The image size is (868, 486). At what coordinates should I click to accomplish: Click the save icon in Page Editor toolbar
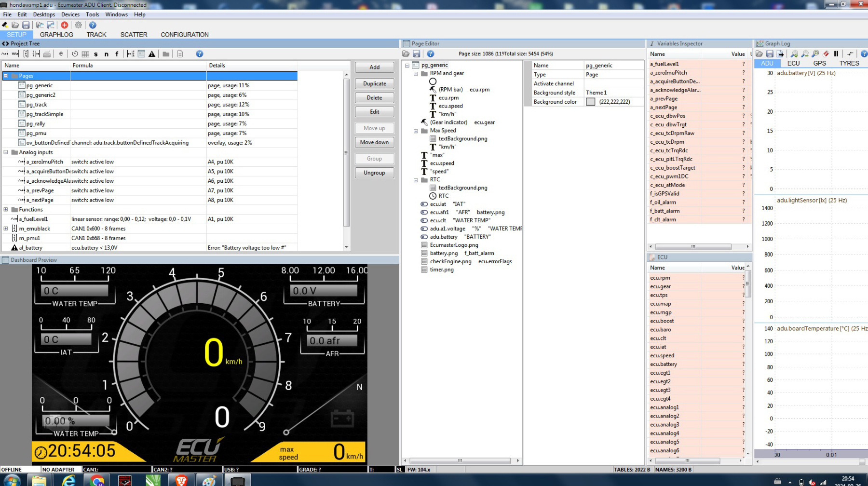click(417, 54)
